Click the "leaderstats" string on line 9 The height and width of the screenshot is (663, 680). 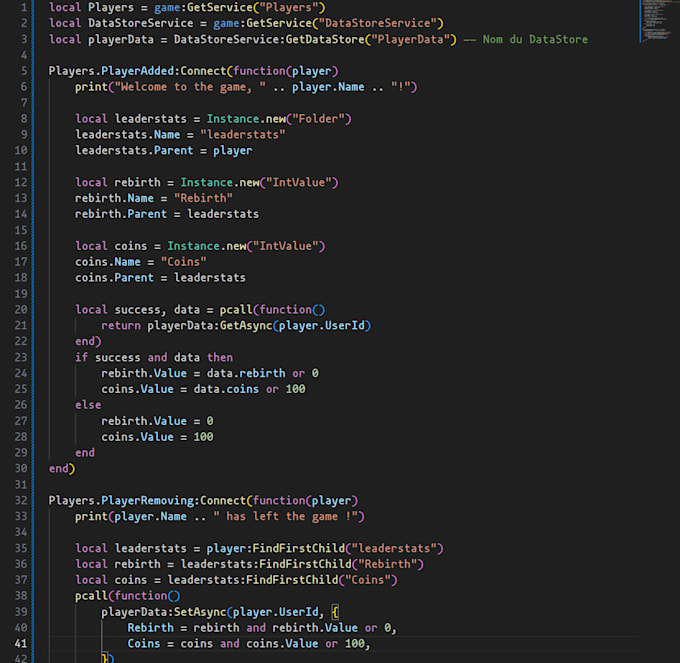click(243, 135)
